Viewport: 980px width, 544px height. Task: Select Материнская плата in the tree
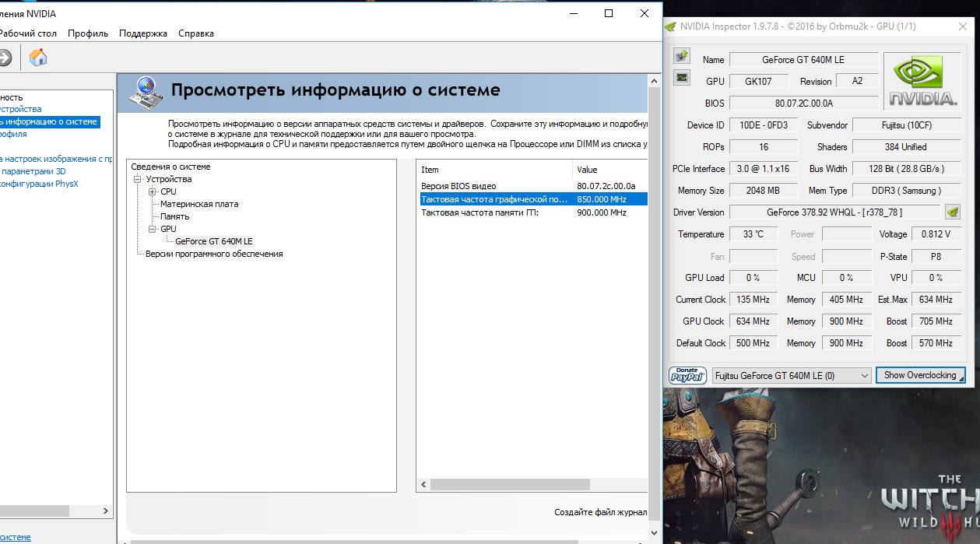(x=199, y=204)
